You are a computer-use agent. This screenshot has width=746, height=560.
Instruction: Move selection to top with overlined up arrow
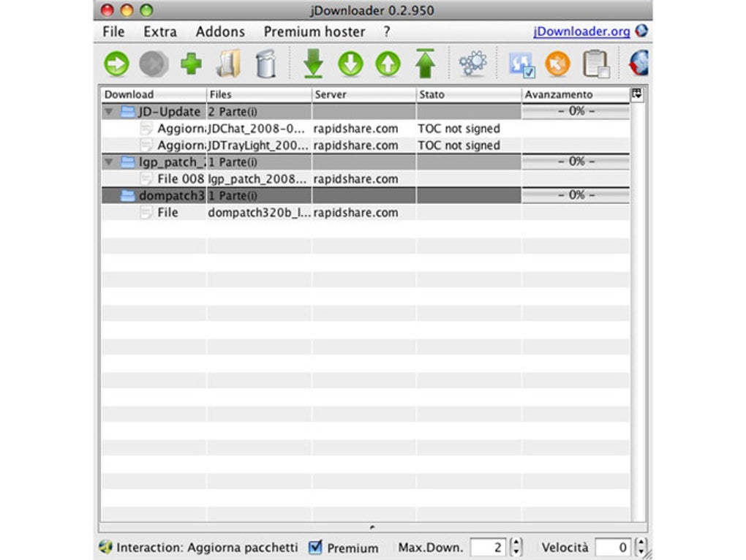pos(426,63)
